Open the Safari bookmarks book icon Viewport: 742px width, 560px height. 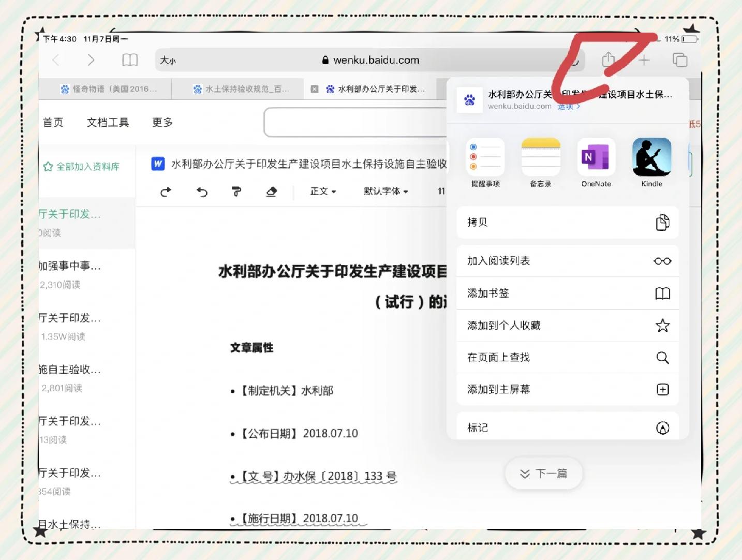click(x=130, y=60)
